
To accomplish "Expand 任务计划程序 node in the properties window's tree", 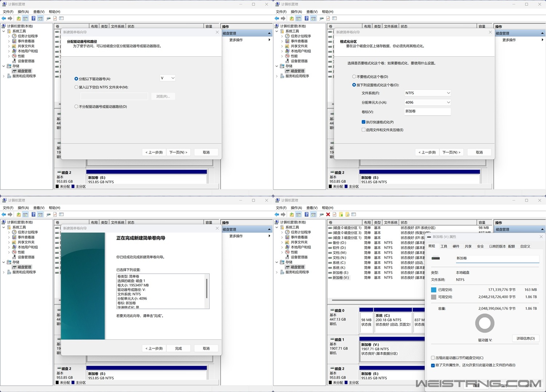I will (x=282, y=232).
